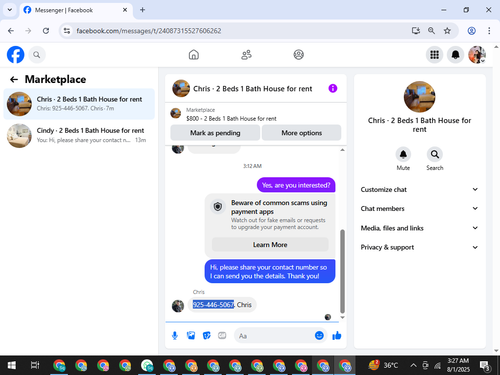Click the $800 2 Beds listing link
The height and width of the screenshot is (375, 500).
tap(231, 119)
